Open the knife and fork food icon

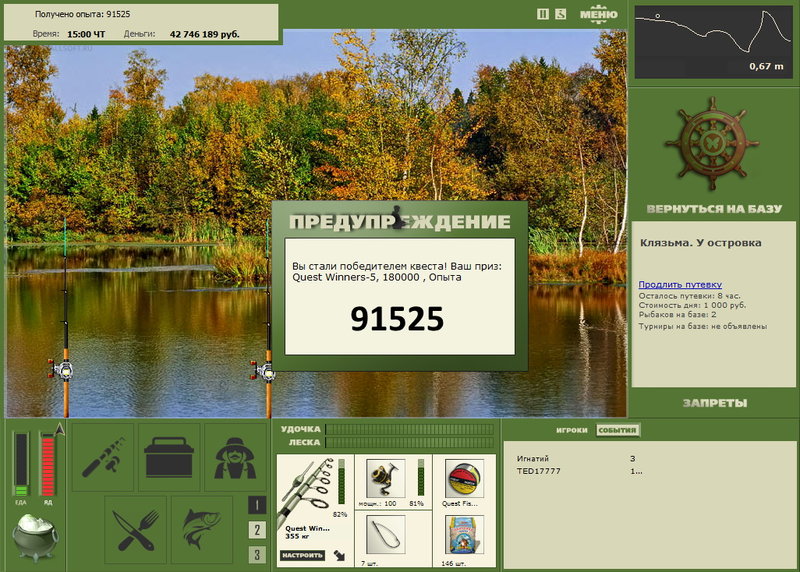pos(136,530)
